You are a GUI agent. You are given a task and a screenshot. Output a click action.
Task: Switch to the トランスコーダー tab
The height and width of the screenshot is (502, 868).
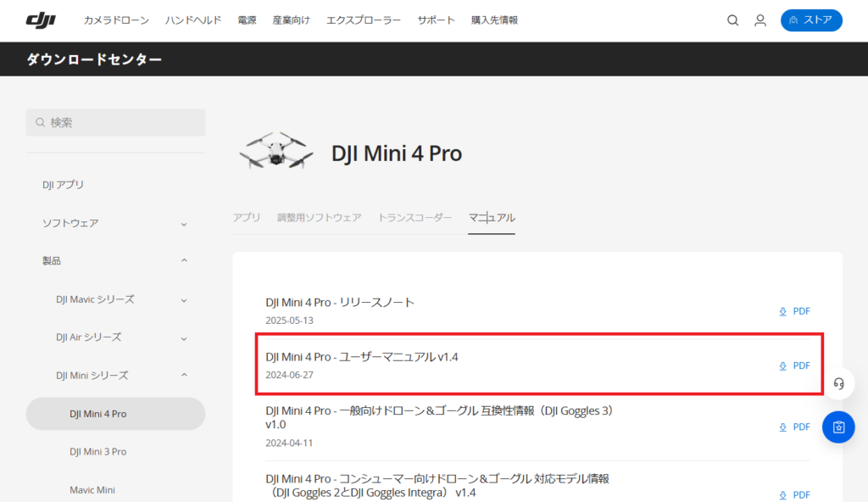pyautogui.click(x=415, y=218)
